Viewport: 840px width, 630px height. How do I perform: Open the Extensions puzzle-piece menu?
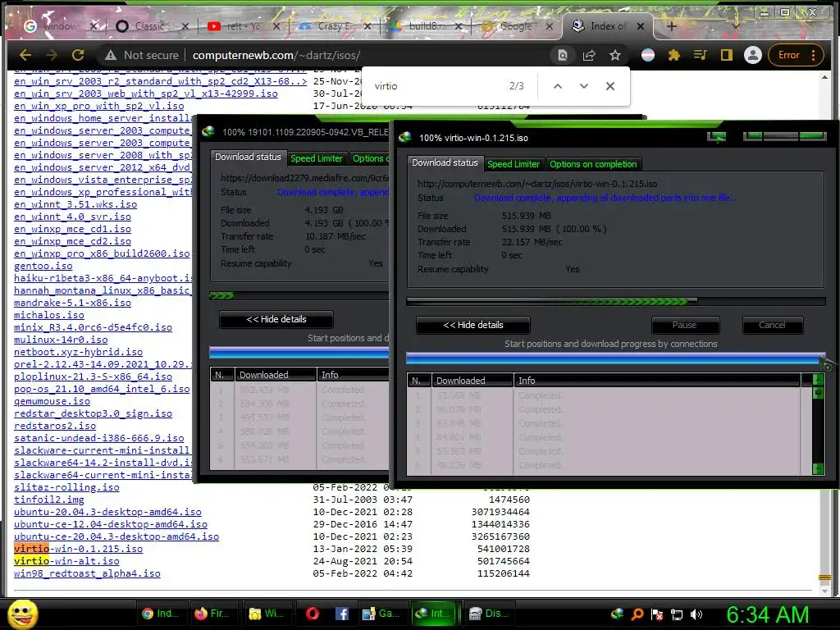[674, 55]
